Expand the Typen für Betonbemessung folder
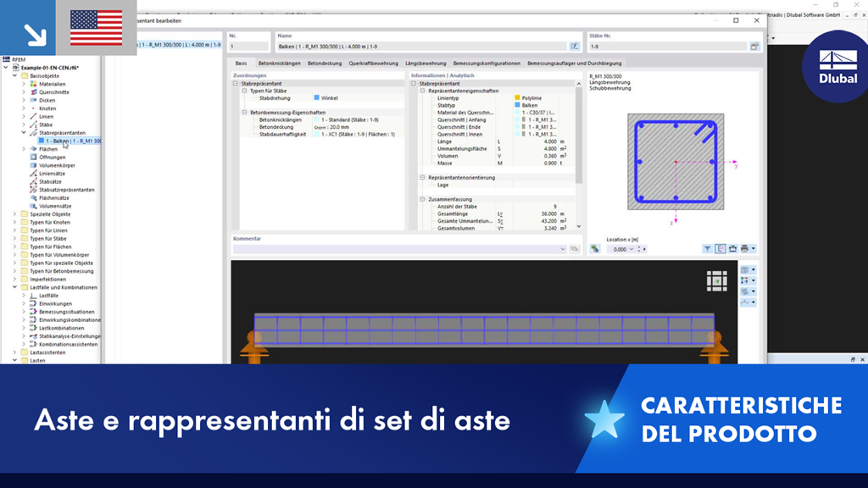This screenshot has height=488, width=868. point(15,271)
